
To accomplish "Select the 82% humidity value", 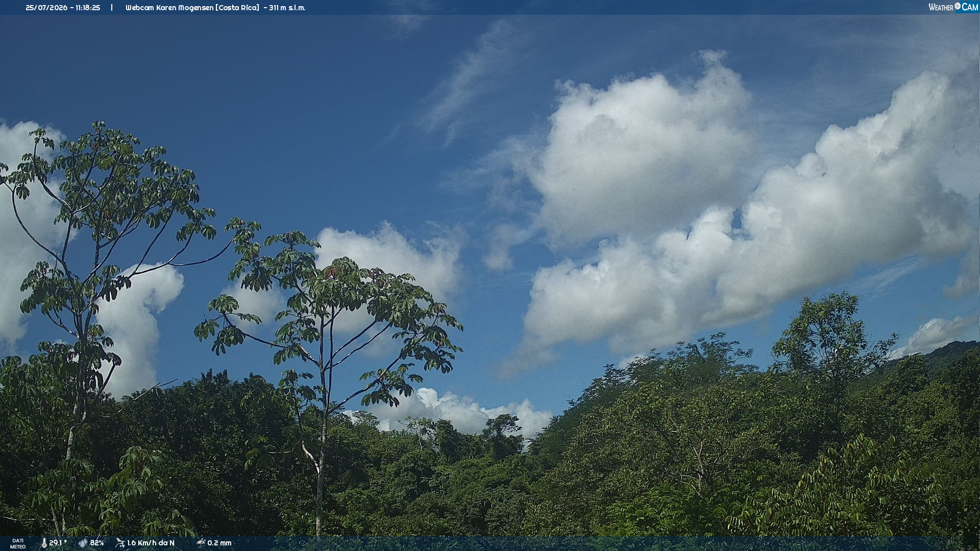I will (x=97, y=543).
